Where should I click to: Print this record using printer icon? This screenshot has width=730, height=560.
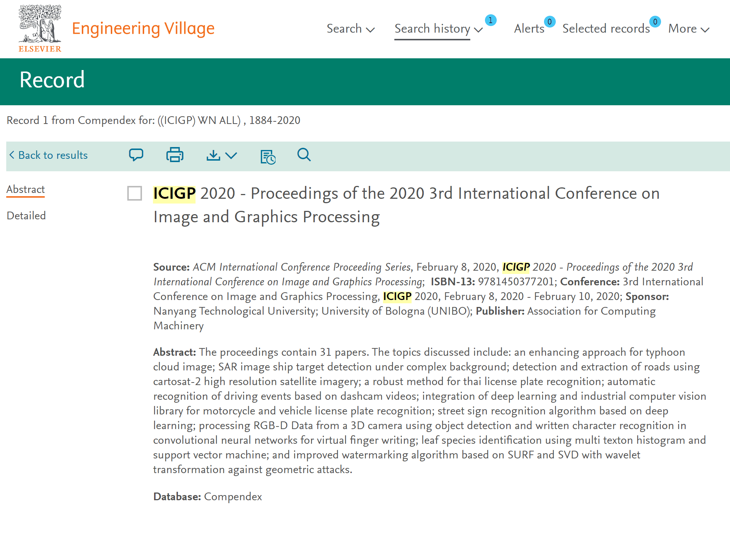[x=175, y=155]
